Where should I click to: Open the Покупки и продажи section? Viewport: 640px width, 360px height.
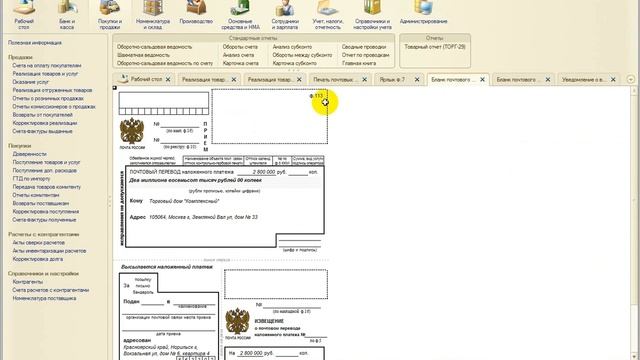tap(110, 15)
